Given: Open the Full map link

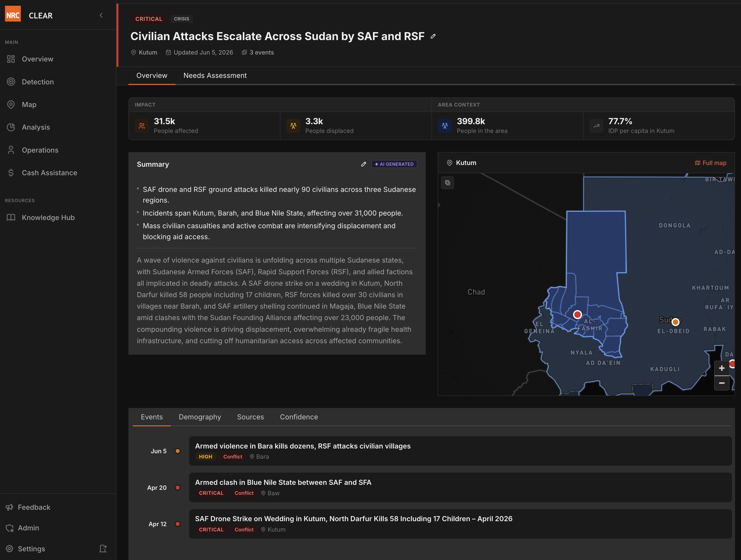Looking at the screenshot, I should [x=710, y=163].
